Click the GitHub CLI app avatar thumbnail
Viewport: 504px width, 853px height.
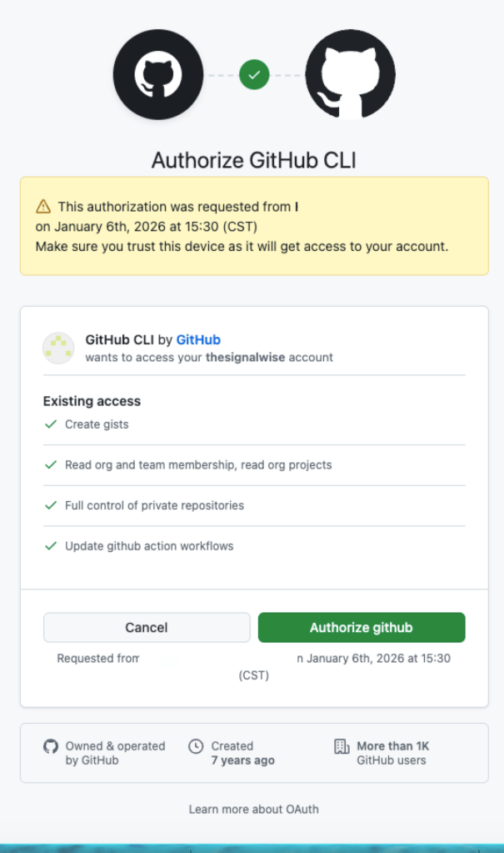point(58,348)
